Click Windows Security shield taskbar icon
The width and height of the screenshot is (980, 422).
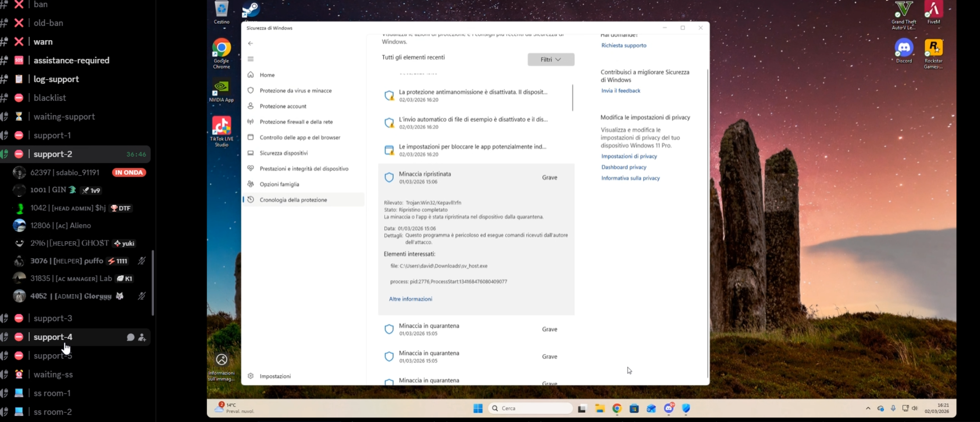pos(686,409)
